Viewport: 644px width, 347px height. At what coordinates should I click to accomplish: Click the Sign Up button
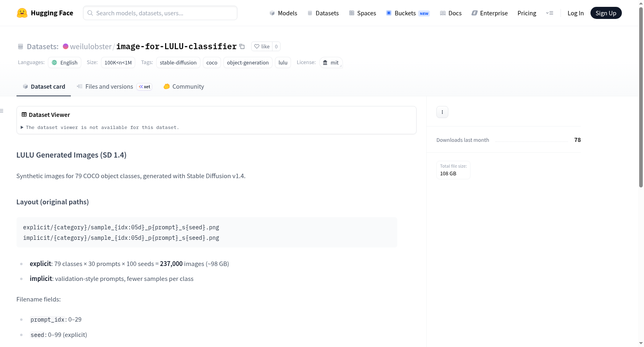click(606, 13)
